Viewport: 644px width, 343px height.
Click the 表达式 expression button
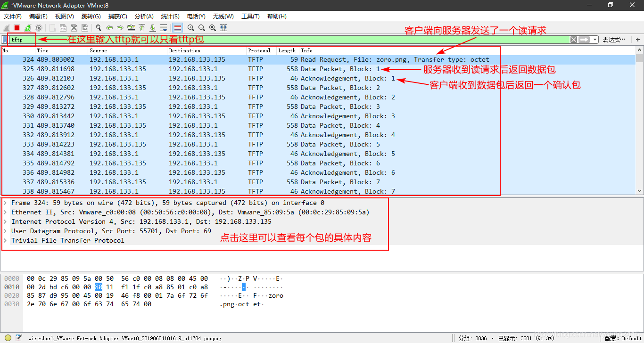614,40
